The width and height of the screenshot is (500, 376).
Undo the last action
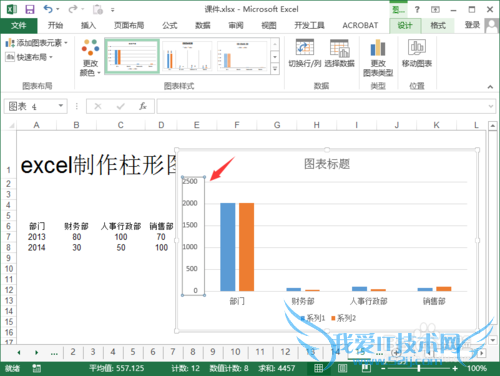pos(48,9)
